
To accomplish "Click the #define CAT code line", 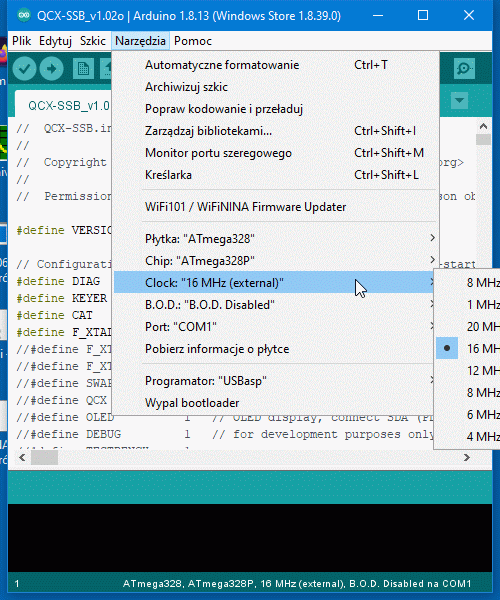I will tap(54, 315).
